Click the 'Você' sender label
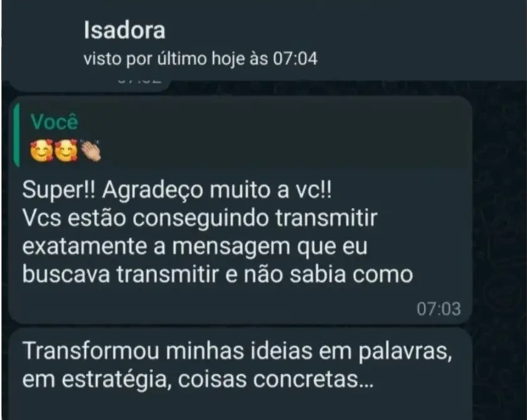Screen dimensions: 527x420 coord(54,121)
